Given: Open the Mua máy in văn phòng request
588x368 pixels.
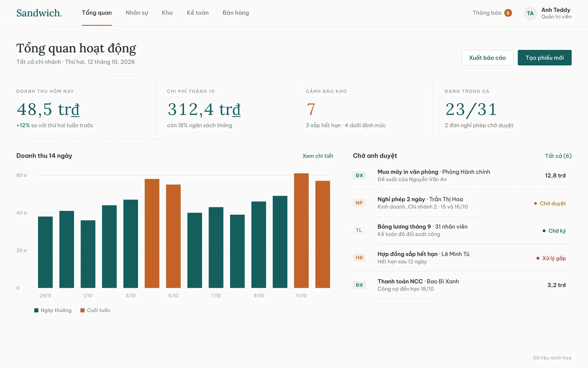Looking at the screenshot, I should coord(462,176).
